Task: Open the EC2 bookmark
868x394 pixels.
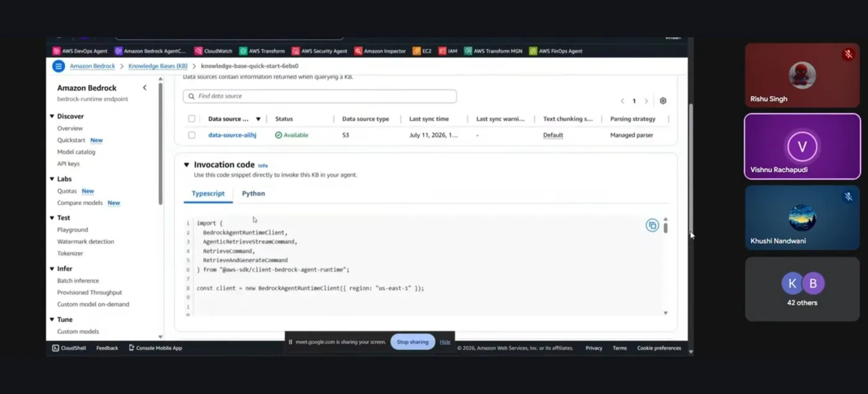Action: [422, 51]
